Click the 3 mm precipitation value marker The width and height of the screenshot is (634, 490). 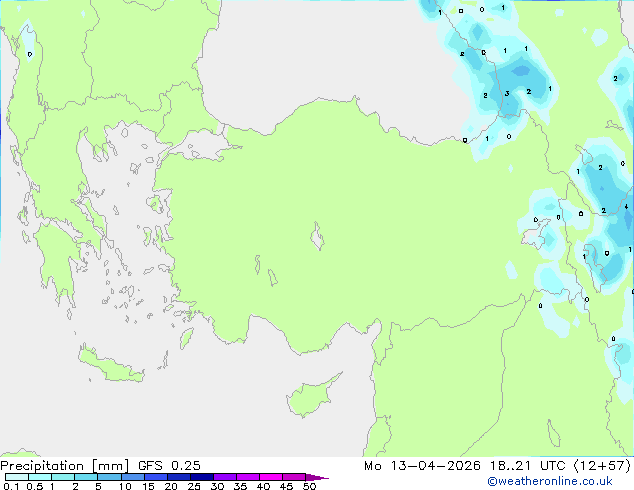click(507, 93)
